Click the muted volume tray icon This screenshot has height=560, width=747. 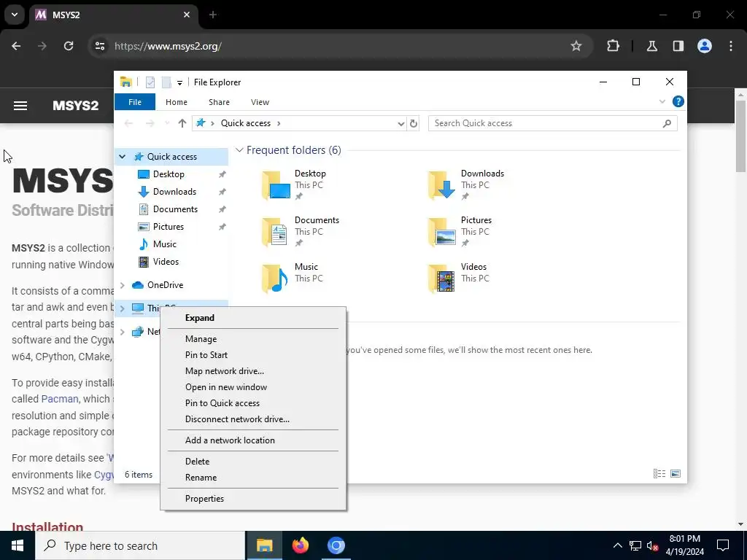(x=653, y=545)
